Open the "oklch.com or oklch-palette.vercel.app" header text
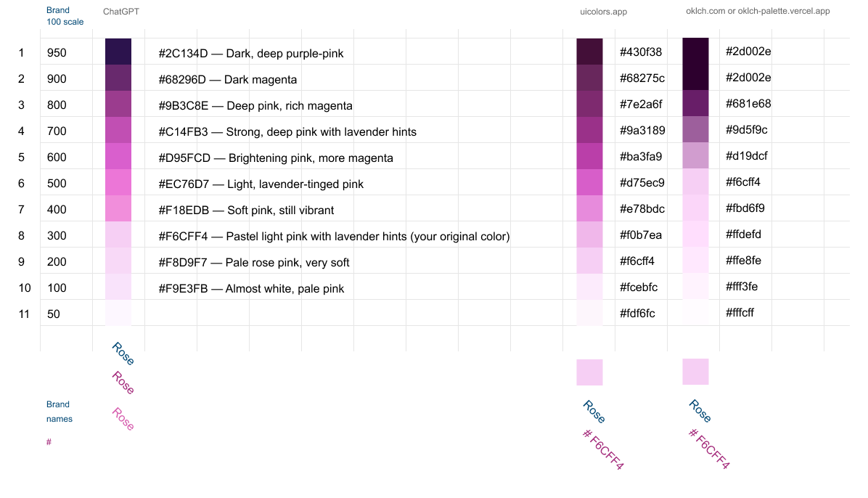Image resolution: width=868 pixels, height=498 pixels. pyautogui.click(x=758, y=11)
